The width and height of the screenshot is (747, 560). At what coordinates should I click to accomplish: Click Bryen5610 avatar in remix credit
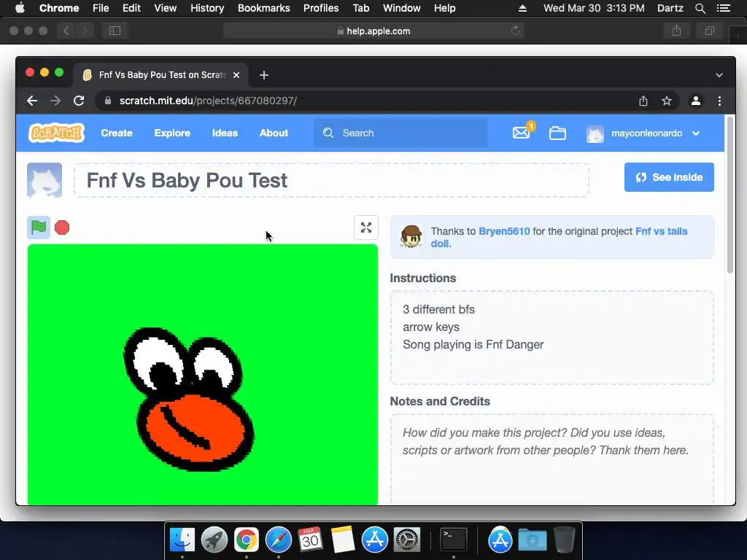click(x=411, y=237)
